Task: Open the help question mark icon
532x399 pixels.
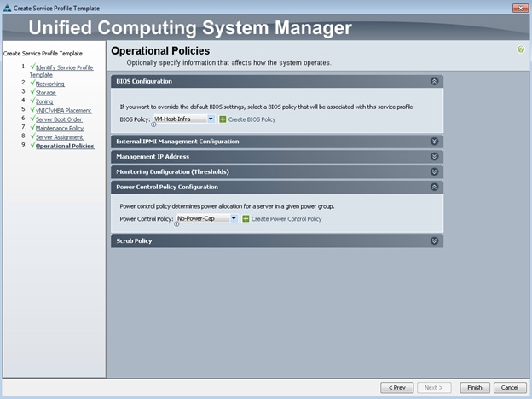Action: (520, 49)
